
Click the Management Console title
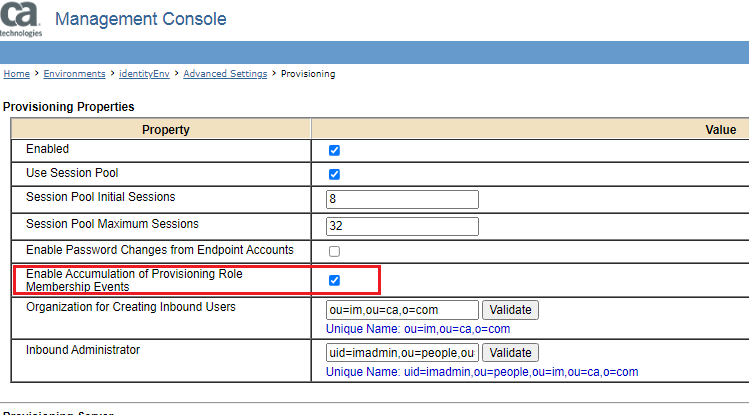coord(140,19)
